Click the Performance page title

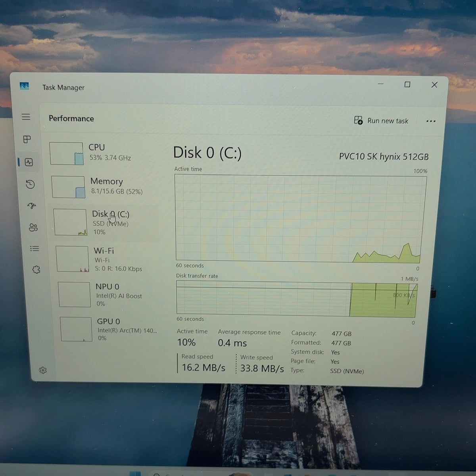pos(71,118)
